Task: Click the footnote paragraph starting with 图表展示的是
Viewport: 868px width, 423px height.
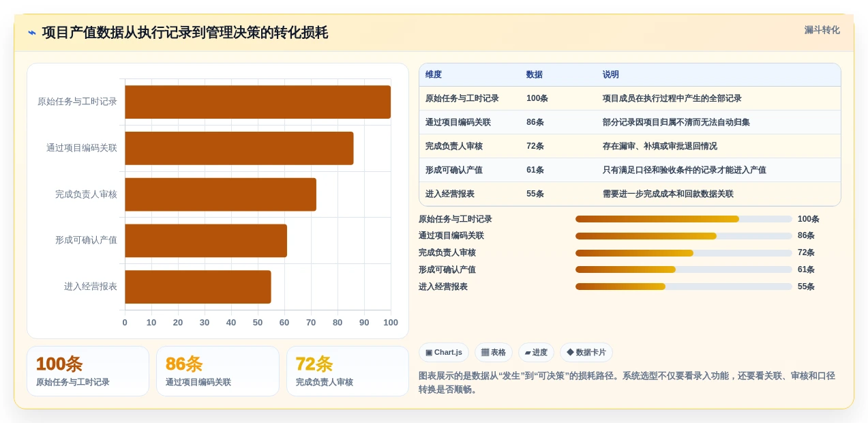Action: 627,383
